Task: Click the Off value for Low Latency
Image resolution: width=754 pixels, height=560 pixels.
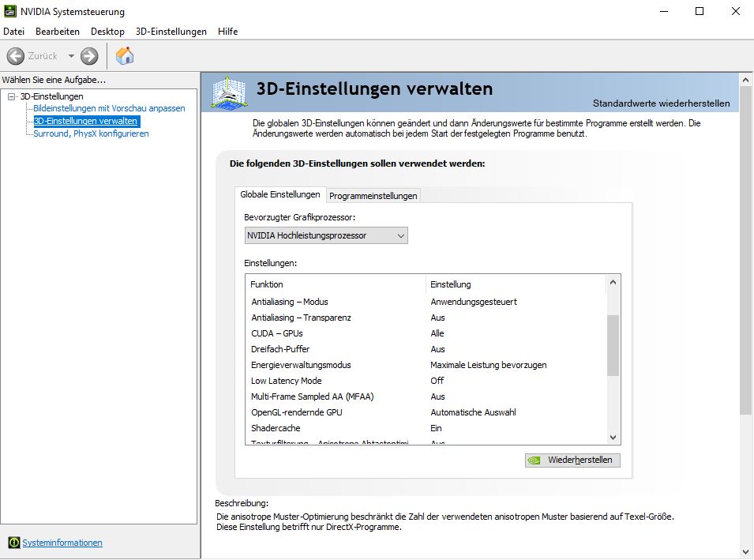Action: tap(437, 381)
